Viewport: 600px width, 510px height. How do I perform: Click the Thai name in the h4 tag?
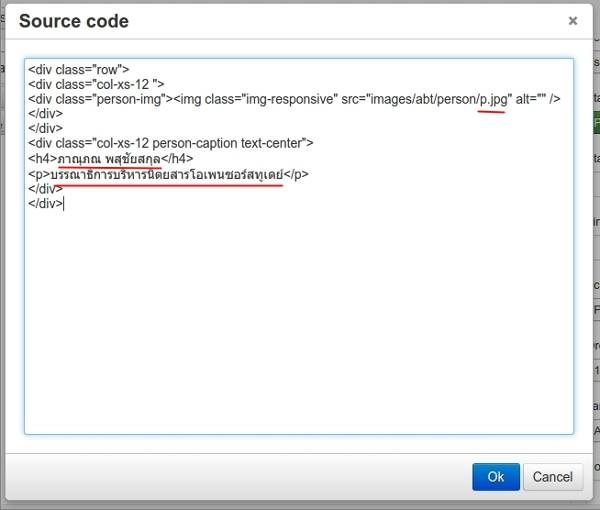tap(109, 158)
